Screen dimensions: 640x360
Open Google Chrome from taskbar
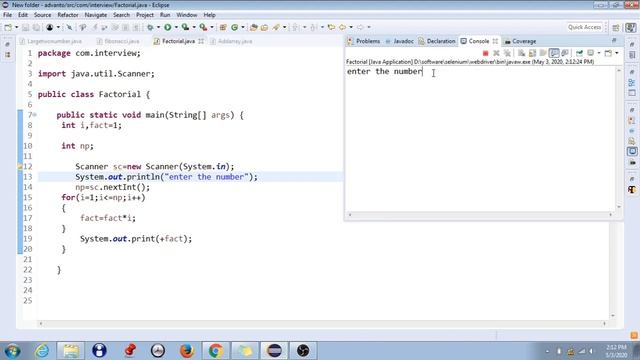[216, 351]
